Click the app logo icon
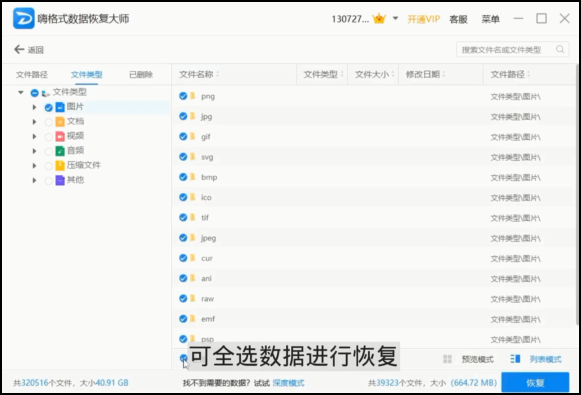 (24, 18)
